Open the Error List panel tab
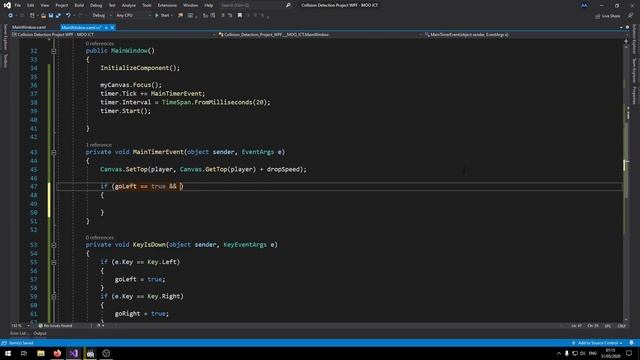This screenshot has width=640, height=360. coord(19,333)
